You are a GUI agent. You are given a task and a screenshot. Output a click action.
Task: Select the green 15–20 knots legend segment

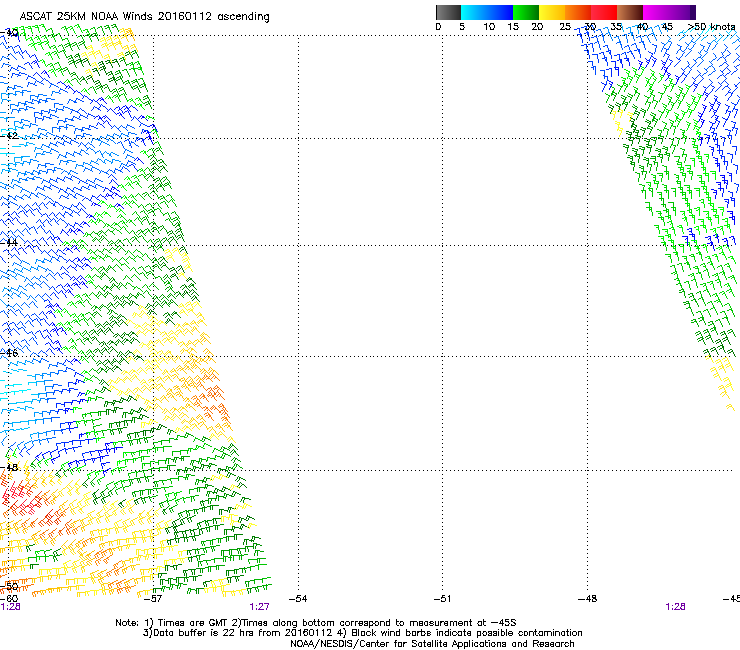[526, 12]
